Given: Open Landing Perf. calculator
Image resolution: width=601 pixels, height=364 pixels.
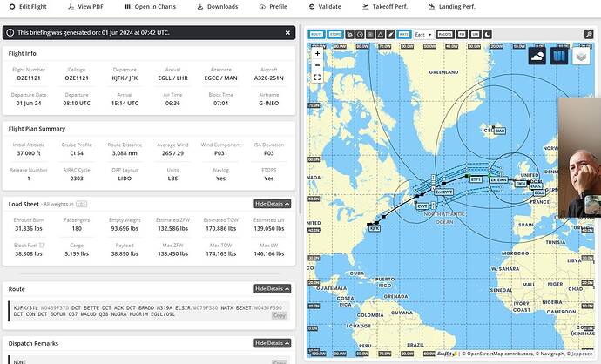Looking at the screenshot, I should [x=452, y=7].
